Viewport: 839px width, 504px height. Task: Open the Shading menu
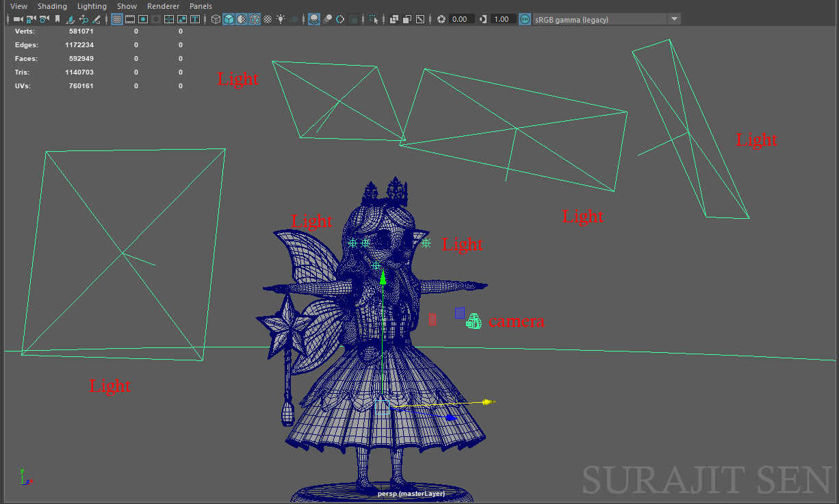coord(52,6)
